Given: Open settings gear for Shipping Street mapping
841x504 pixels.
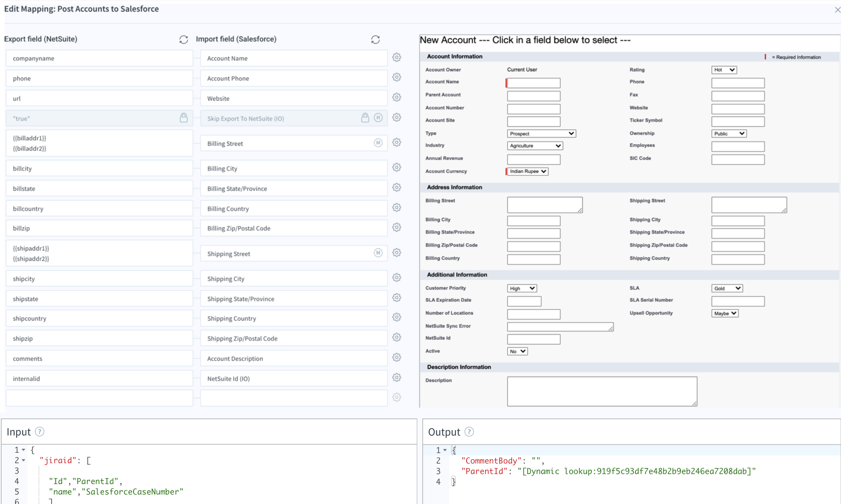Looking at the screenshot, I should click(396, 253).
